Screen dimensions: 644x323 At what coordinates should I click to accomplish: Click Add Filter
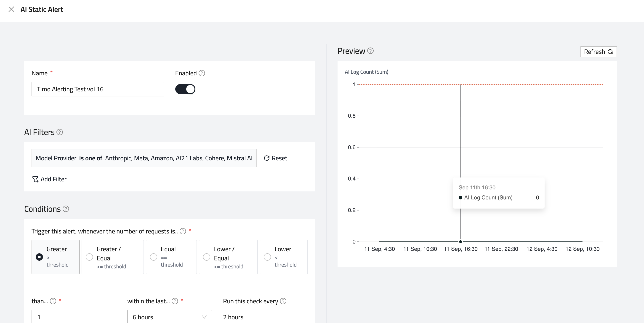pos(50,179)
